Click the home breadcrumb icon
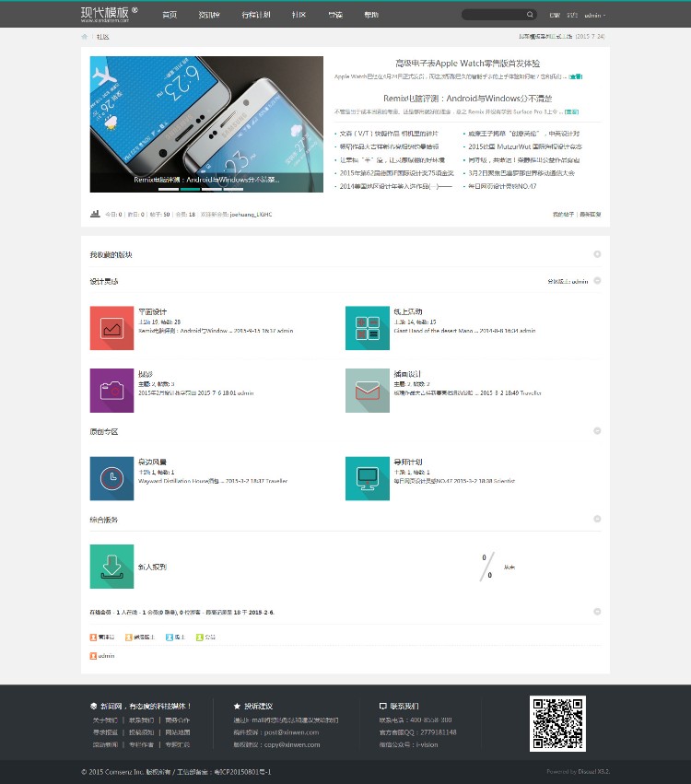Viewport: 691px width, 784px height. coord(85,37)
